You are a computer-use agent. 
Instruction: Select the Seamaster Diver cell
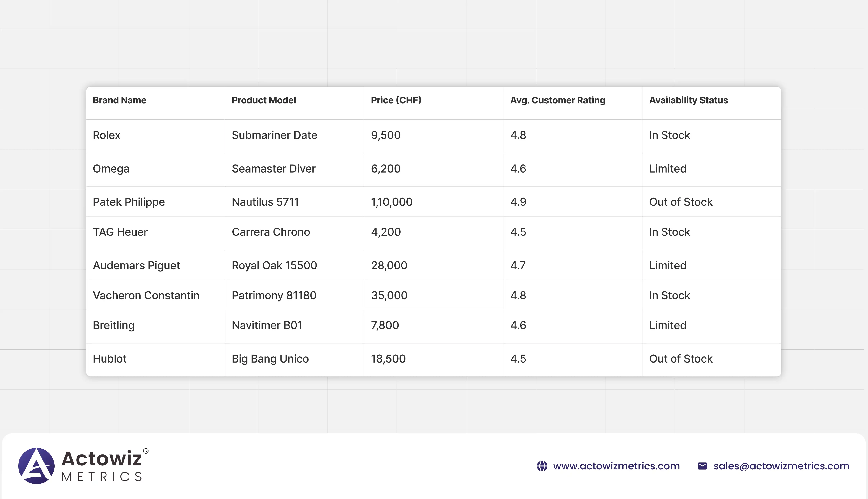[x=273, y=169]
